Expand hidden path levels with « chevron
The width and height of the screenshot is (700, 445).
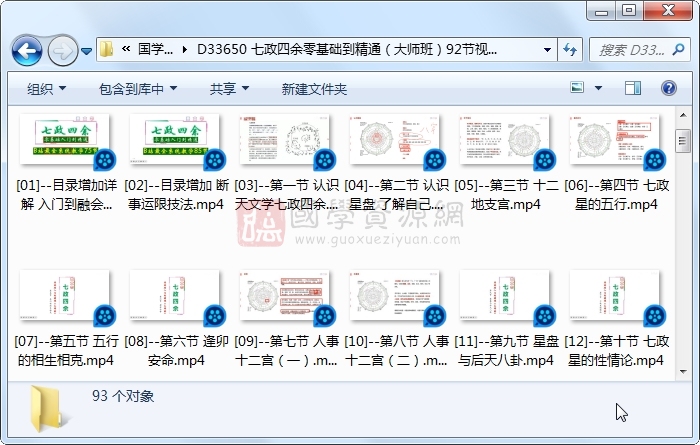click(x=126, y=49)
